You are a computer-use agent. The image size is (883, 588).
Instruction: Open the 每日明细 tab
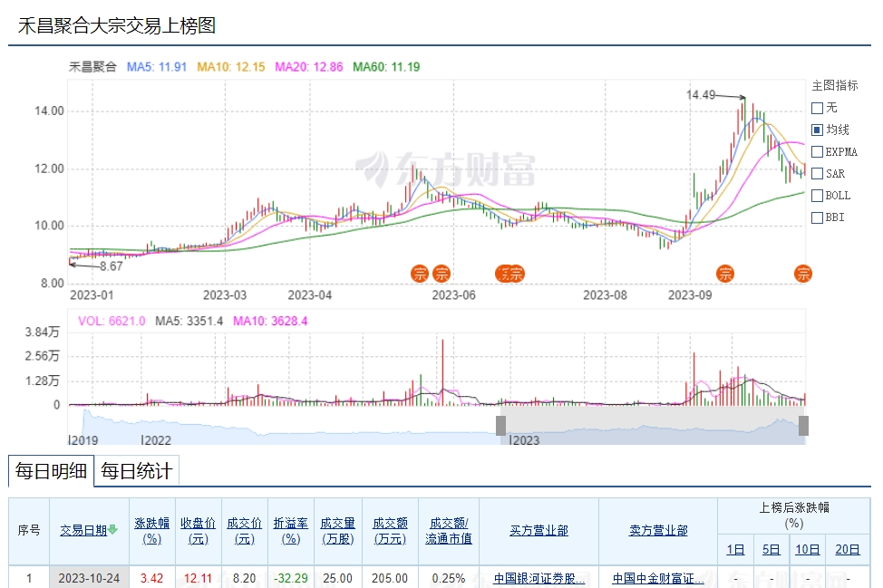51,471
